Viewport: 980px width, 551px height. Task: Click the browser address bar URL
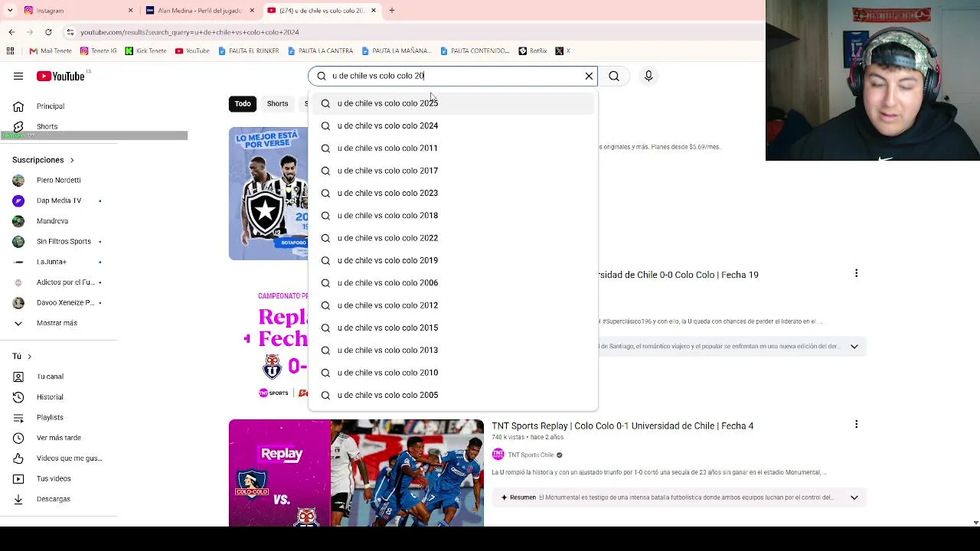[x=190, y=32]
